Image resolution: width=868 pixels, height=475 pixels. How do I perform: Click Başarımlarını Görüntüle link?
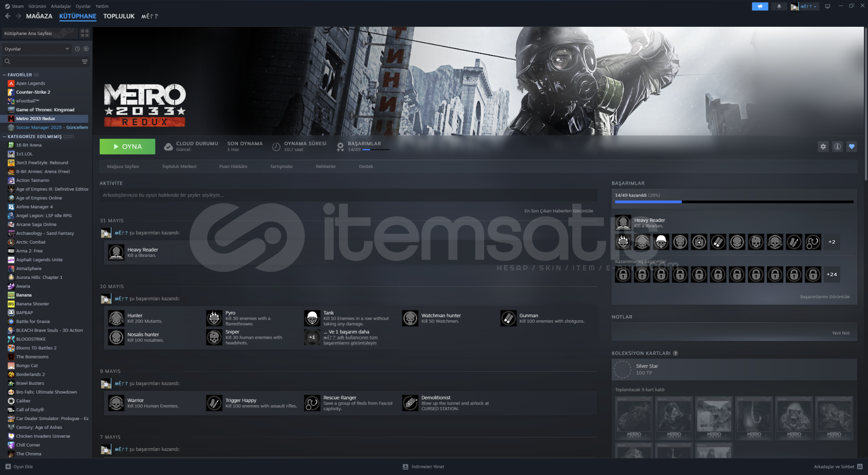(824, 297)
